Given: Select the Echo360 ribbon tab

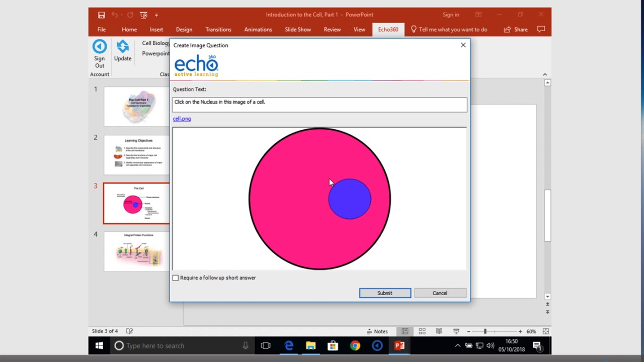Looking at the screenshot, I should pyautogui.click(x=388, y=29).
